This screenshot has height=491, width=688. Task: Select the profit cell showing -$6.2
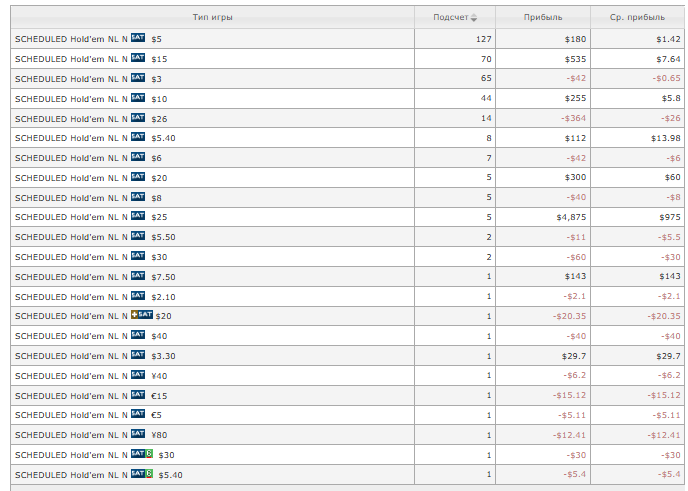pyautogui.click(x=543, y=376)
